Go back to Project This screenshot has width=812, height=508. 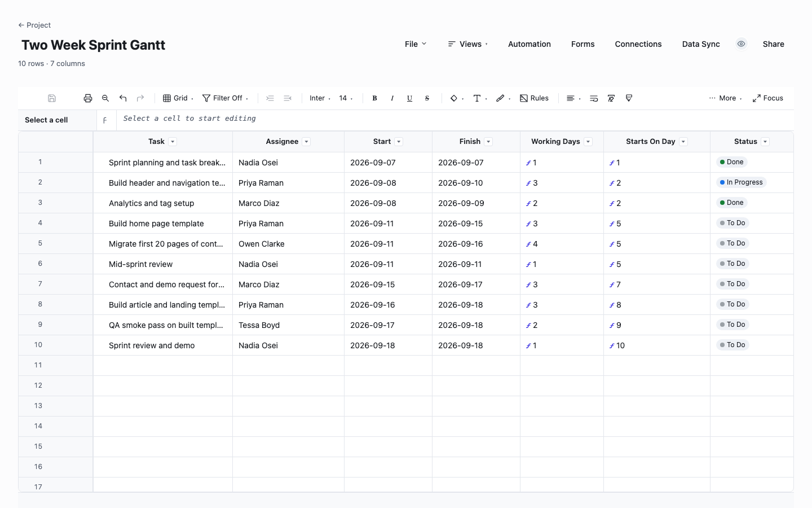point(34,25)
